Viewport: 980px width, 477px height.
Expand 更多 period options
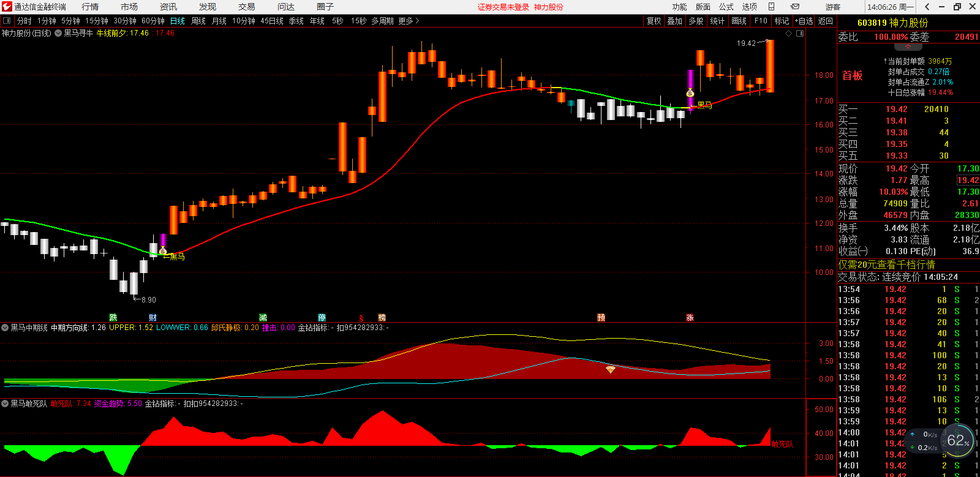tap(409, 21)
